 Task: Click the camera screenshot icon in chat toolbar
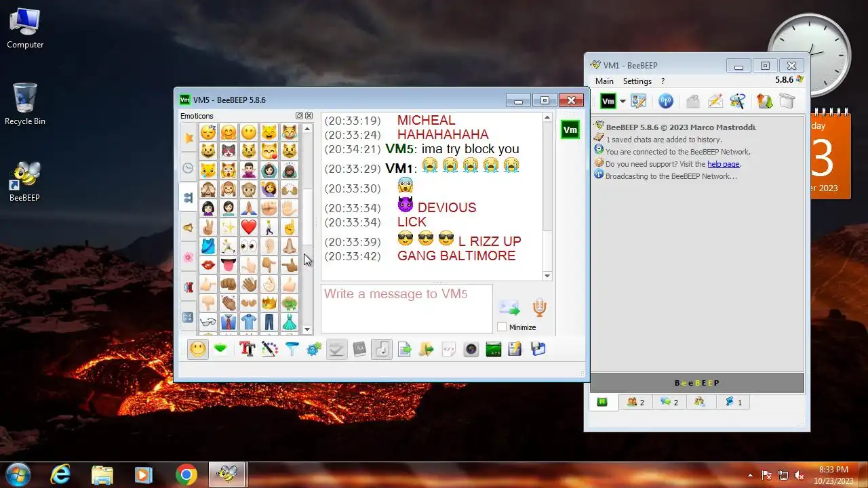[x=471, y=349]
